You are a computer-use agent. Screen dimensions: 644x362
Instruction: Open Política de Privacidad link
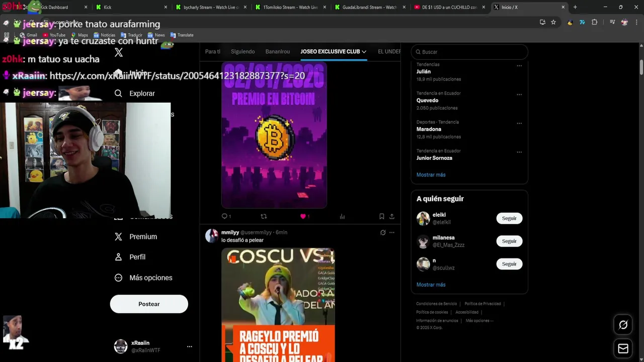[x=482, y=304]
